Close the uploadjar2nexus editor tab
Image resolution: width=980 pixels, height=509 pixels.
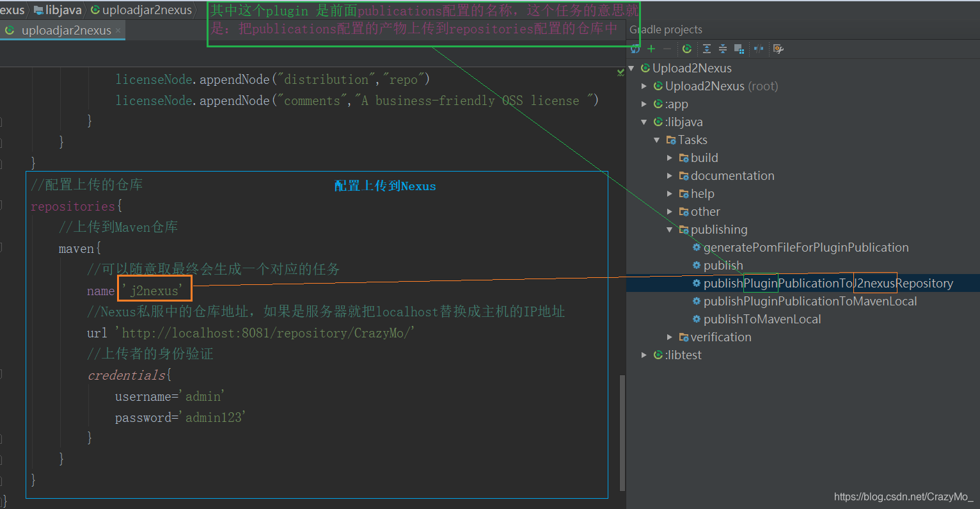click(x=118, y=30)
